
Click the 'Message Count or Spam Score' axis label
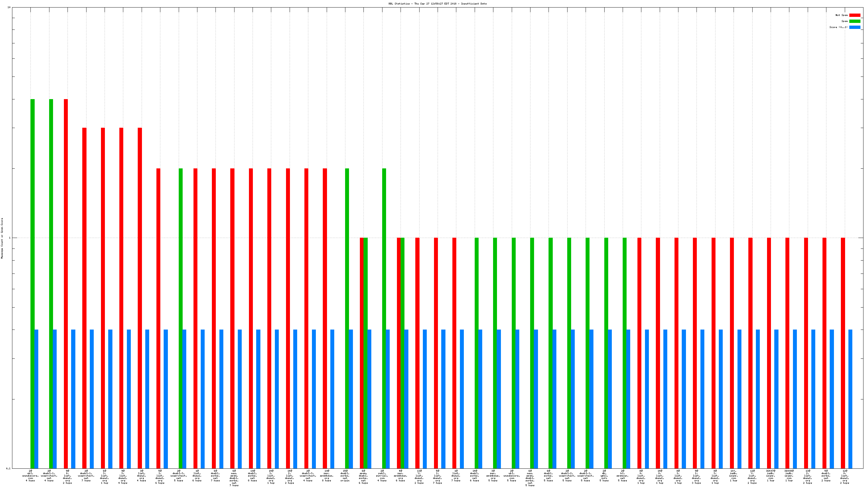[x=2, y=238]
